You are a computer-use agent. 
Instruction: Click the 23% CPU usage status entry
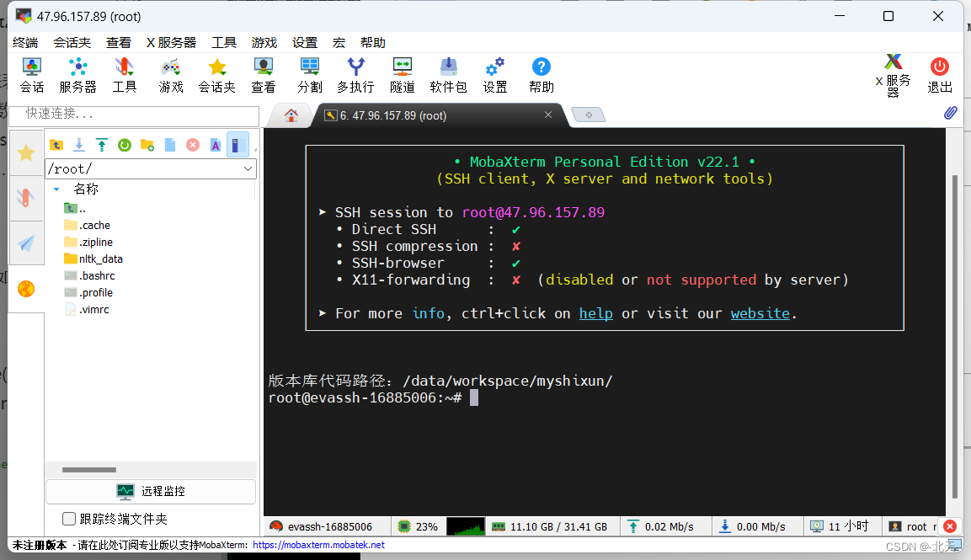418,526
